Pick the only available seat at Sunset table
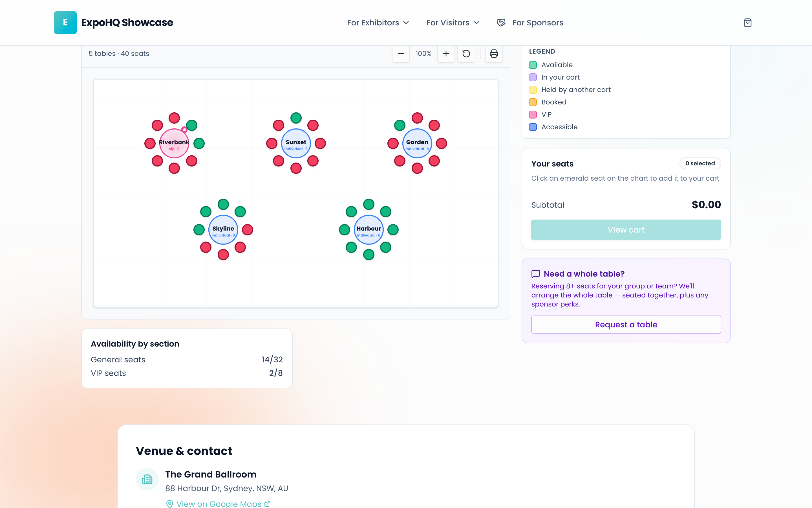The width and height of the screenshot is (812, 508). coord(296,118)
